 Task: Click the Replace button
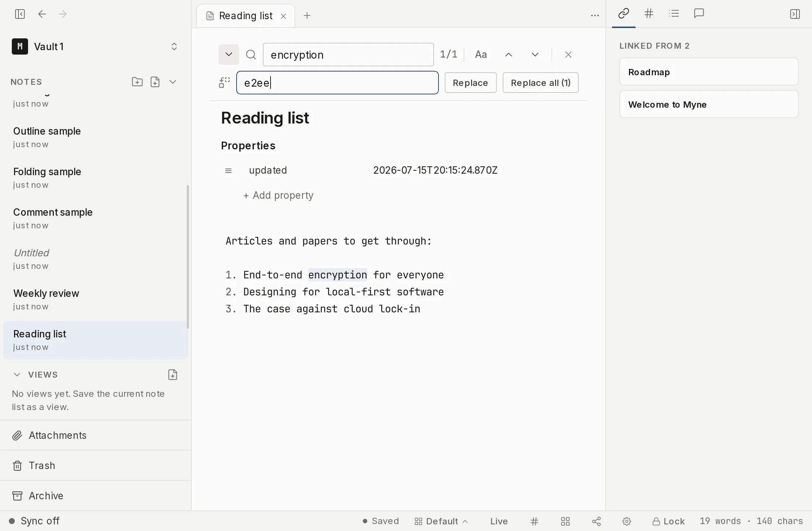click(471, 83)
